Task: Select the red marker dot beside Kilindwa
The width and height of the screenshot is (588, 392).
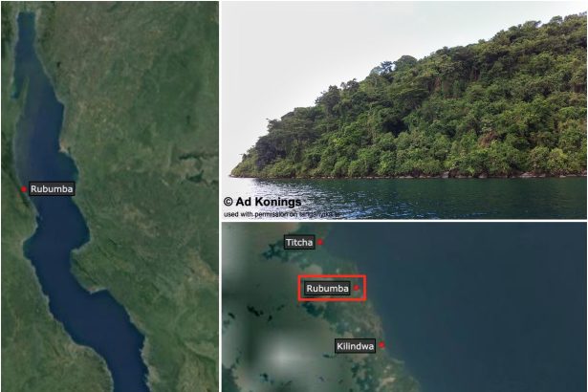Action: click(x=381, y=345)
